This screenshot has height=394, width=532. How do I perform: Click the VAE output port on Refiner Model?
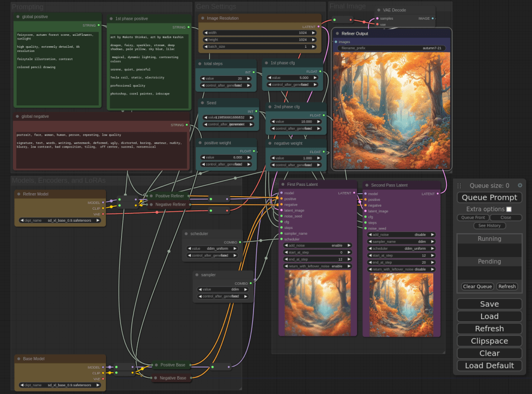click(103, 213)
